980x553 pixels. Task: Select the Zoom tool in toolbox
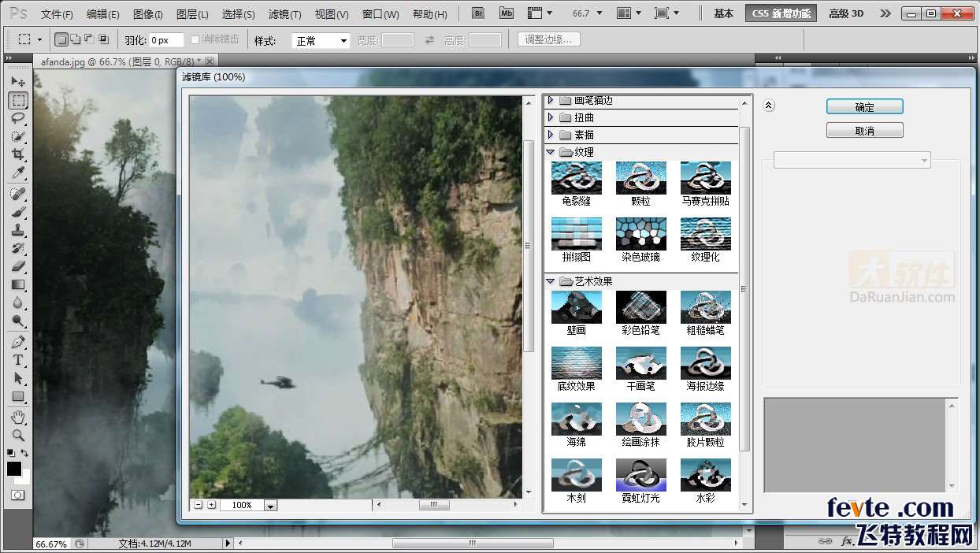tap(18, 435)
